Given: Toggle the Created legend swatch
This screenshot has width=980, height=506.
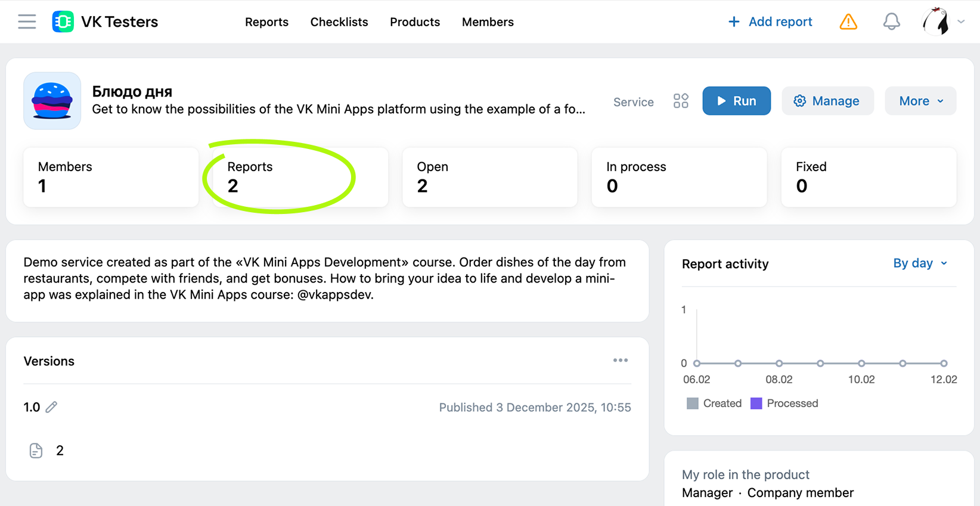Looking at the screenshot, I should [x=692, y=403].
